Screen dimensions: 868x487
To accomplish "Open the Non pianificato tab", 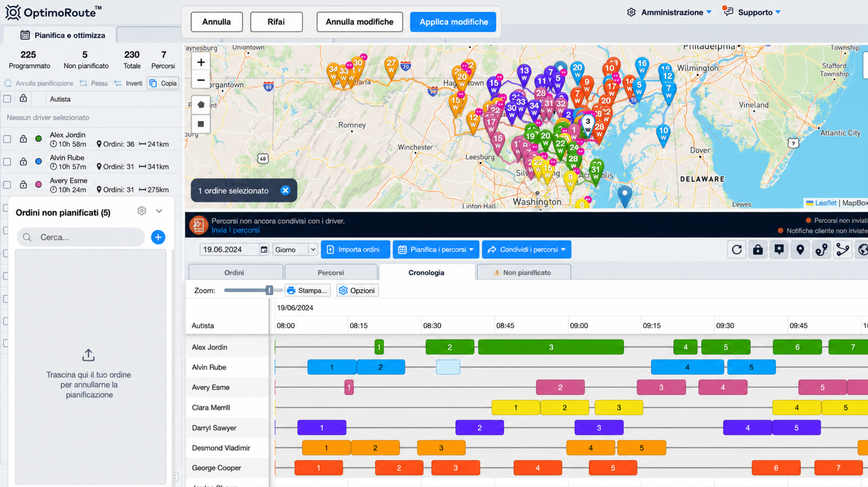I will pos(524,272).
